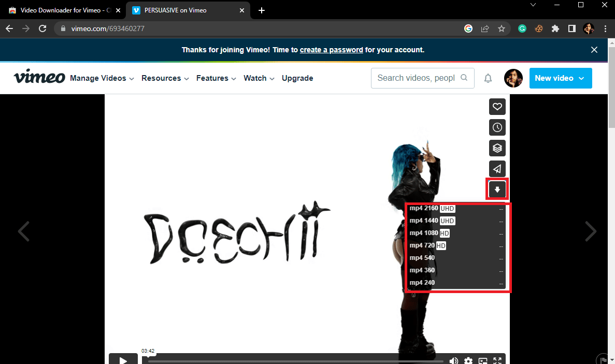
Task: Open the Grammarly extension
Action: 522,28
